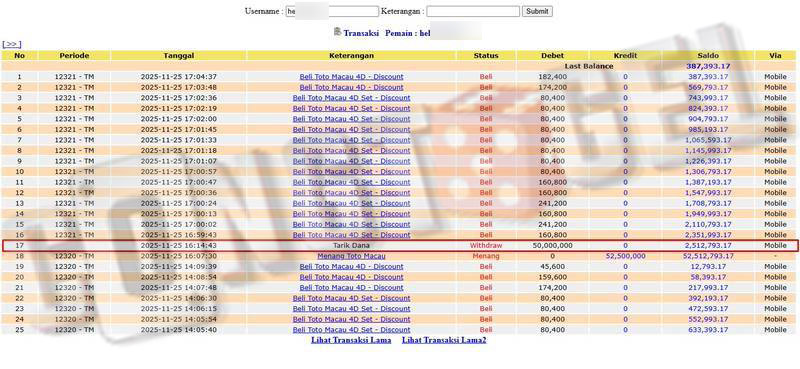Image resolution: width=800 pixels, height=369 pixels.
Task: Click the Keterangan input field
Action: (x=473, y=11)
